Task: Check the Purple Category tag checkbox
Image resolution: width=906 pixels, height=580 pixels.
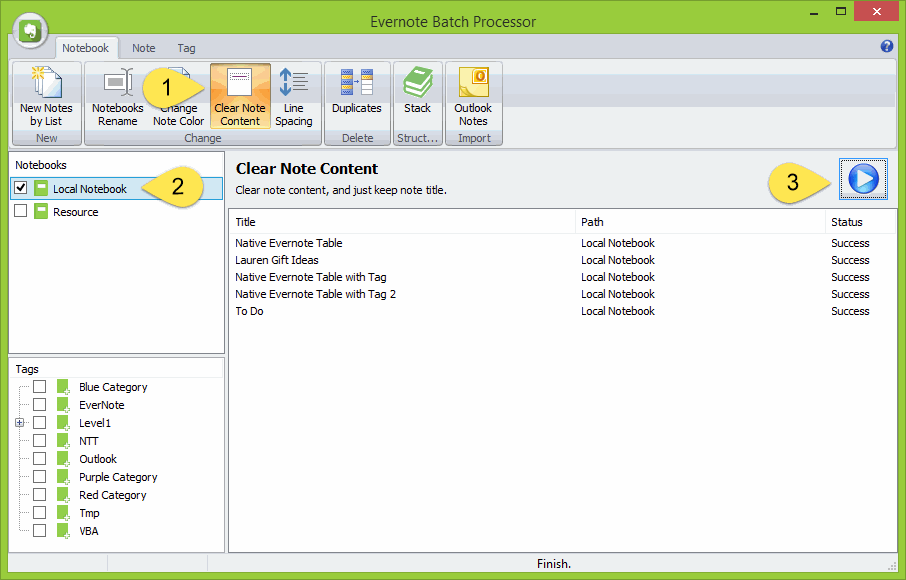Action: (x=39, y=477)
